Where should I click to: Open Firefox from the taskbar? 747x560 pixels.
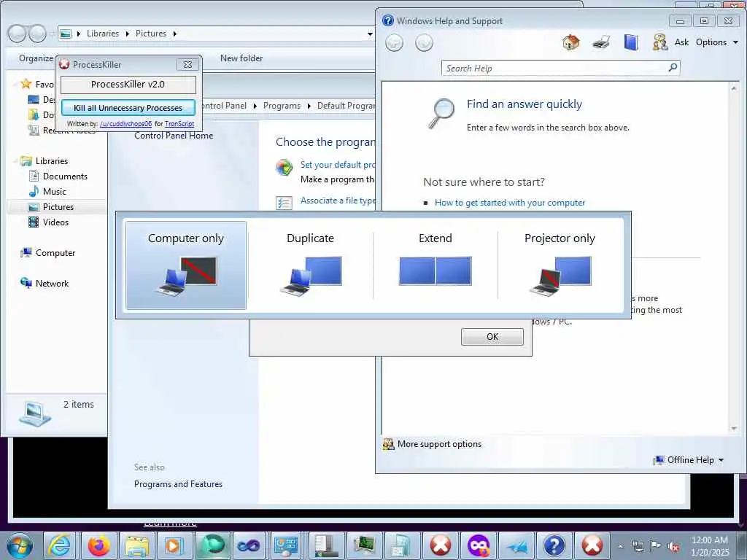coord(98,545)
